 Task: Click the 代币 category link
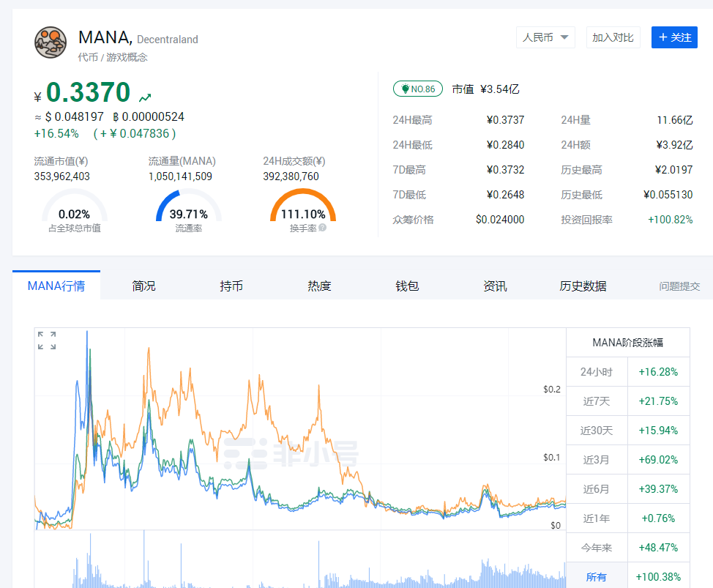point(88,57)
